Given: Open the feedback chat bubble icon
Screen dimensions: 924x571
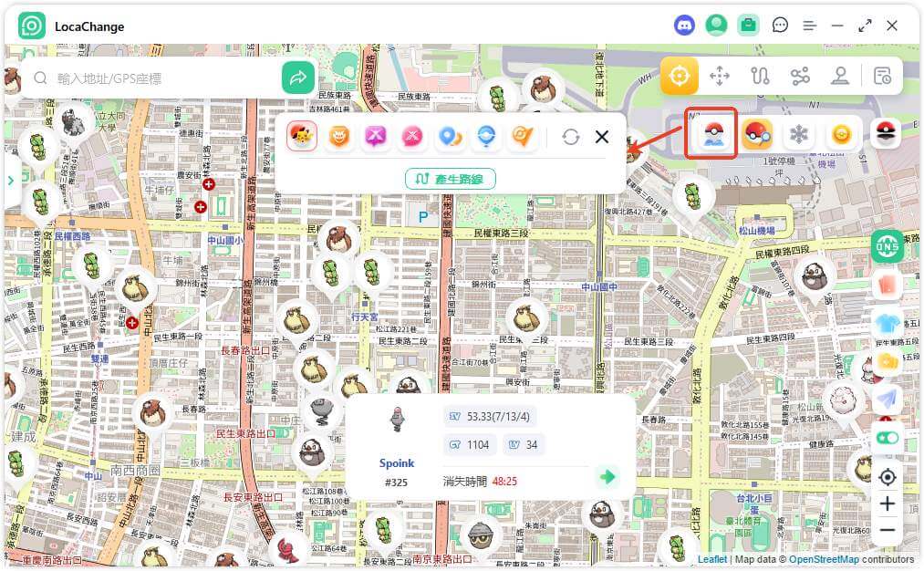Looking at the screenshot, I should point(780,26).
